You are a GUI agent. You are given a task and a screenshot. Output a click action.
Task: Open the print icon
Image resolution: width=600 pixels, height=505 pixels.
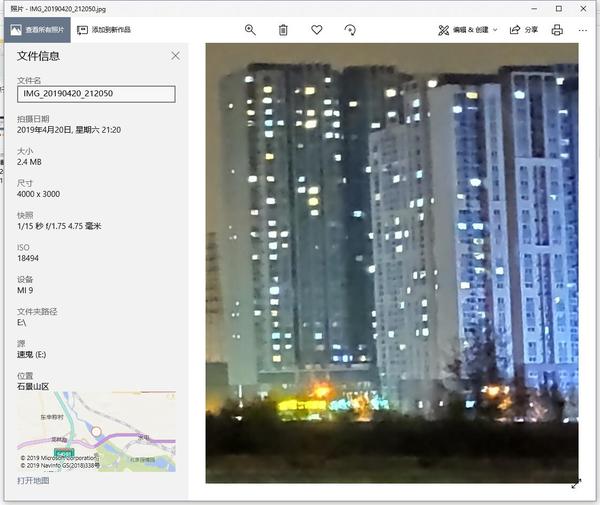tap(557, 30)
